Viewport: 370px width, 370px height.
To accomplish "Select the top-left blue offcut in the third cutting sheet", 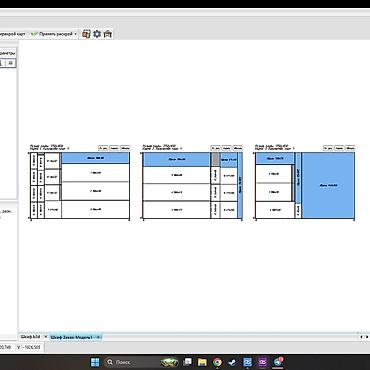I will [x=275, y=158].
